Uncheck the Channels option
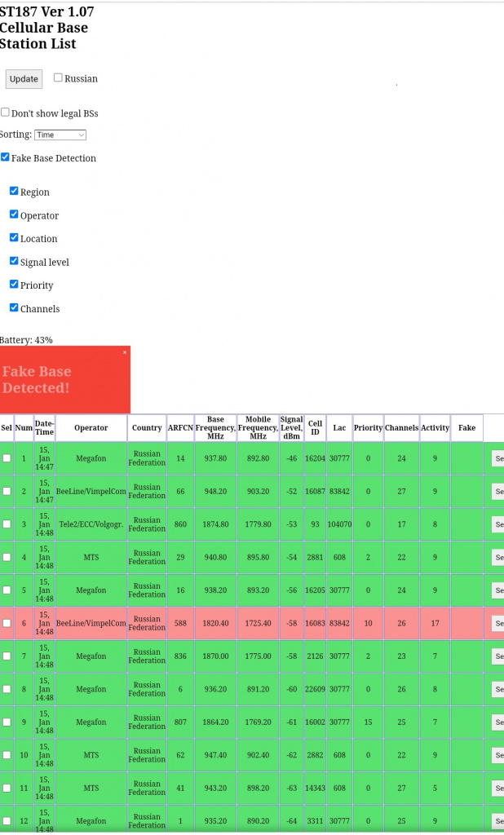 (x=14, y=308)
